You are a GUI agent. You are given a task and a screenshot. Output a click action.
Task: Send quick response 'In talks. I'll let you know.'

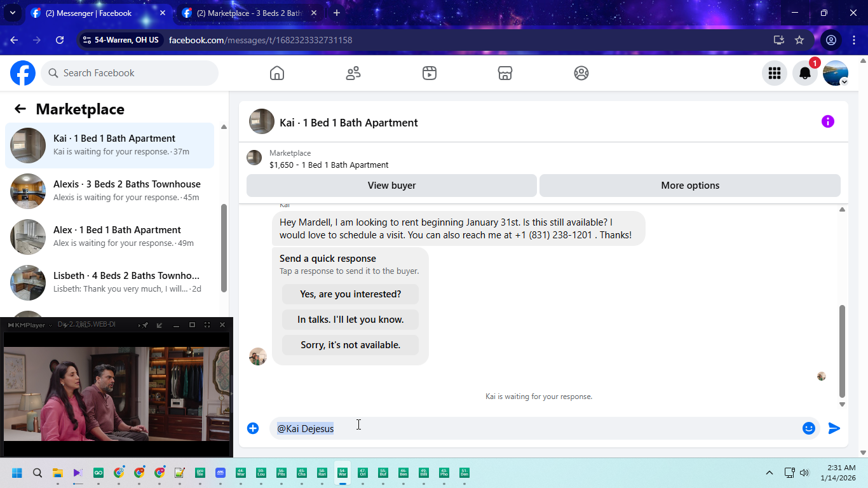350,320
